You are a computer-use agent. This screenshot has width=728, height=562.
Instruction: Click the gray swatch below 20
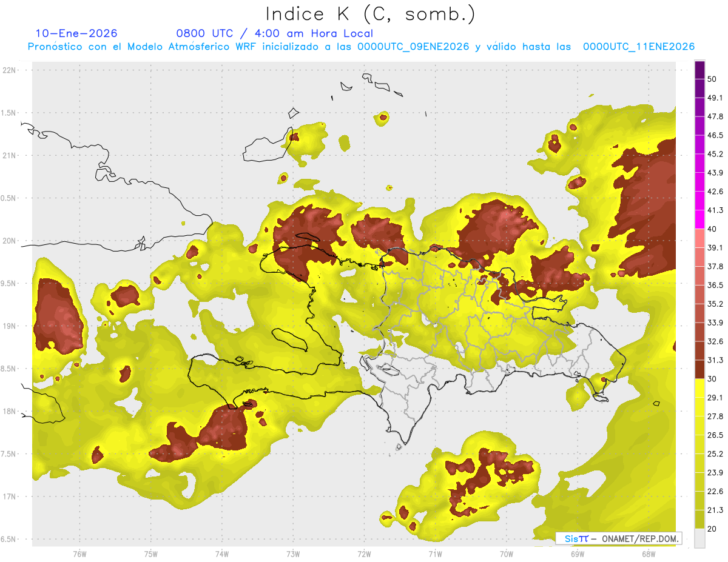click(x=700, y=538)
